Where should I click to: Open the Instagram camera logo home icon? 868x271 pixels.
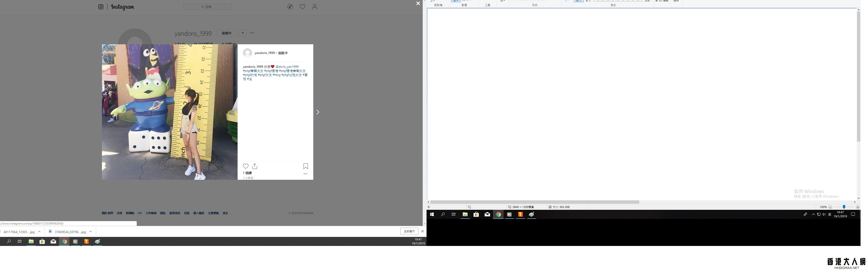101,7
